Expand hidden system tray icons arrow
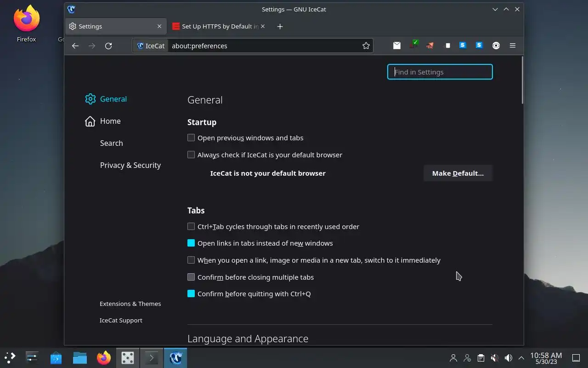The image size is (588, 368). tap(521, 358)
